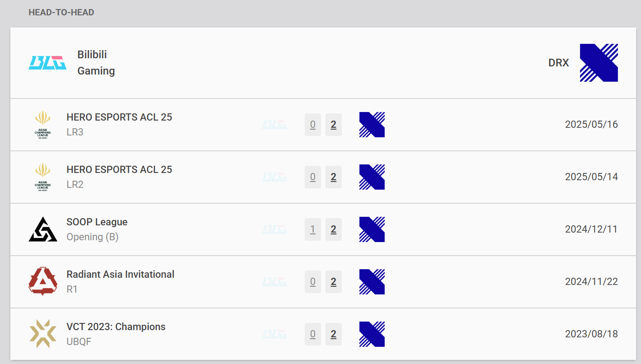Click the DRX logo in the 2025/05/16 match

[x=372, y=125]
